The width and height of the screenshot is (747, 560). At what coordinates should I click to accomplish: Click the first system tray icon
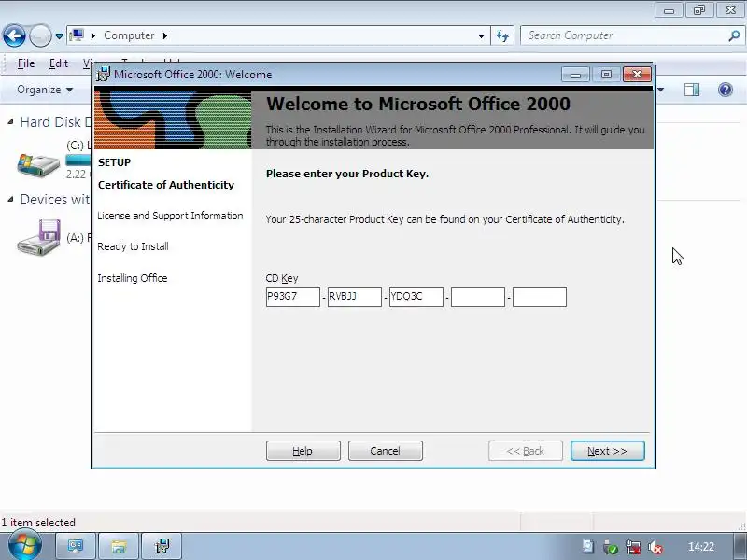(x=588, y=546)
